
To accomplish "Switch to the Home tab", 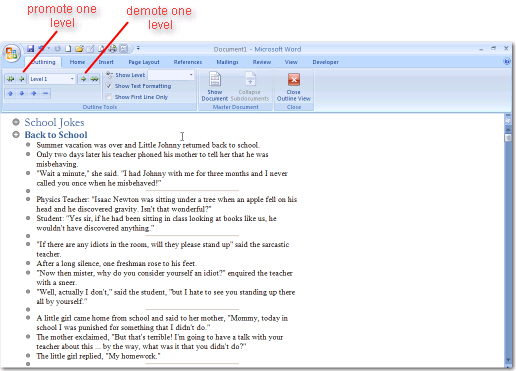I will pos(77,62).
